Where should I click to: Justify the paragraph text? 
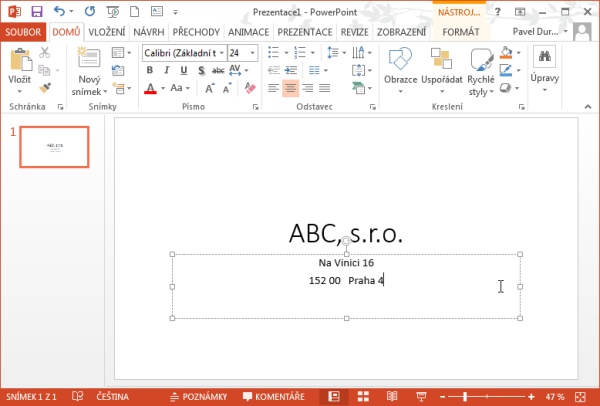pos(324,88)
